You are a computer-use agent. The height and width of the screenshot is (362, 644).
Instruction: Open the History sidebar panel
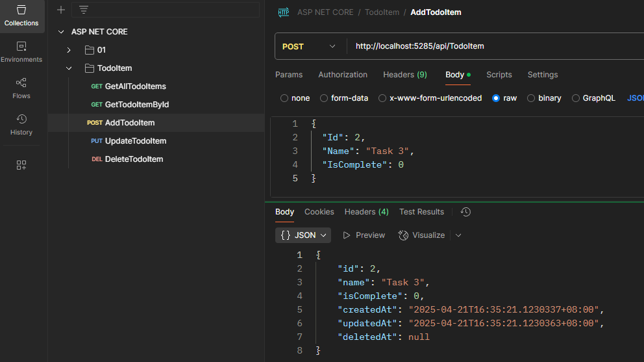21,125
